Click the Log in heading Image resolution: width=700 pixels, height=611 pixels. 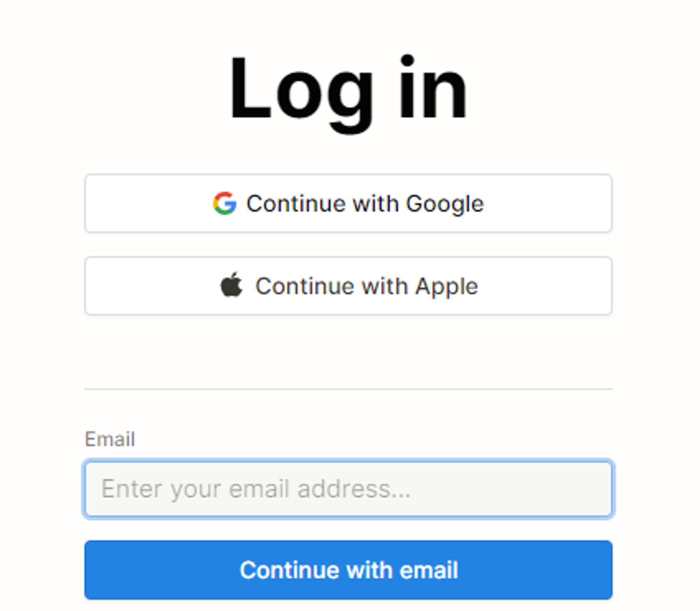(348, 93)
